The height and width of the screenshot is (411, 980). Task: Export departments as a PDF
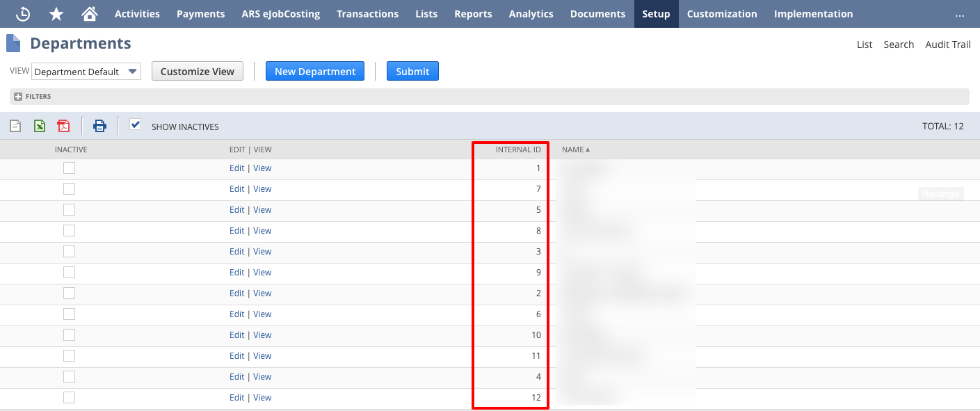[x=63, y=125]
